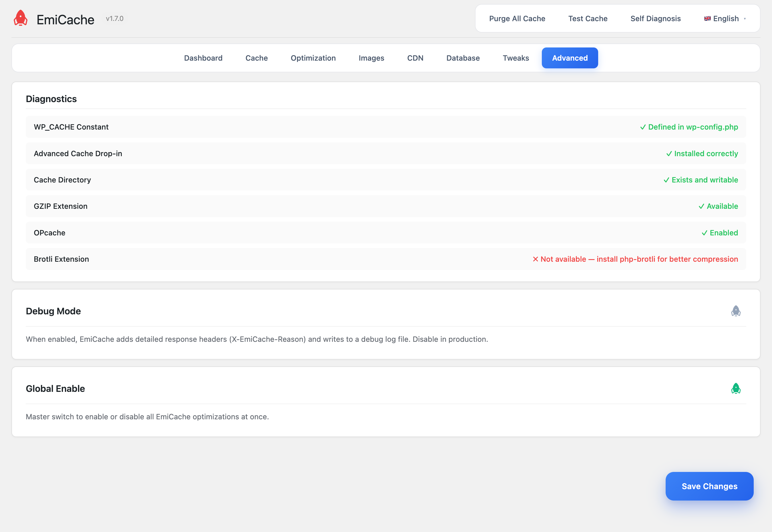This screenshot has width=772, height=532.
Task: Click the Brotli Extension label
Action: pyautogui.click(x=61, y=259)
